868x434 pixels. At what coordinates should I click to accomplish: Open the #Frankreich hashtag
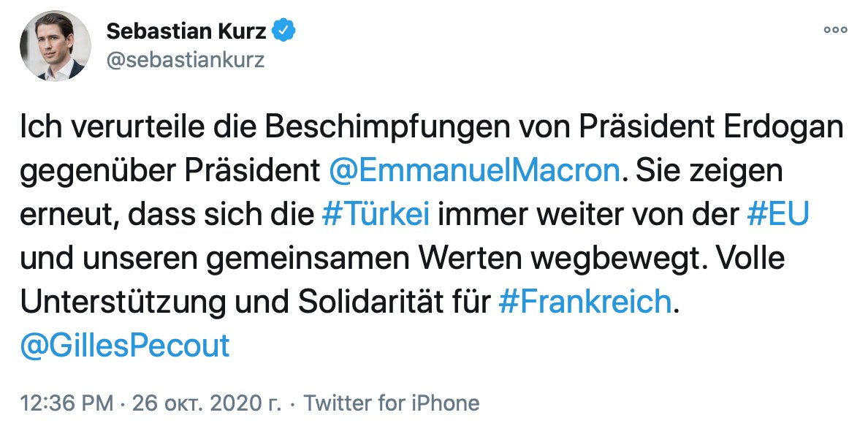click(584, 301)
